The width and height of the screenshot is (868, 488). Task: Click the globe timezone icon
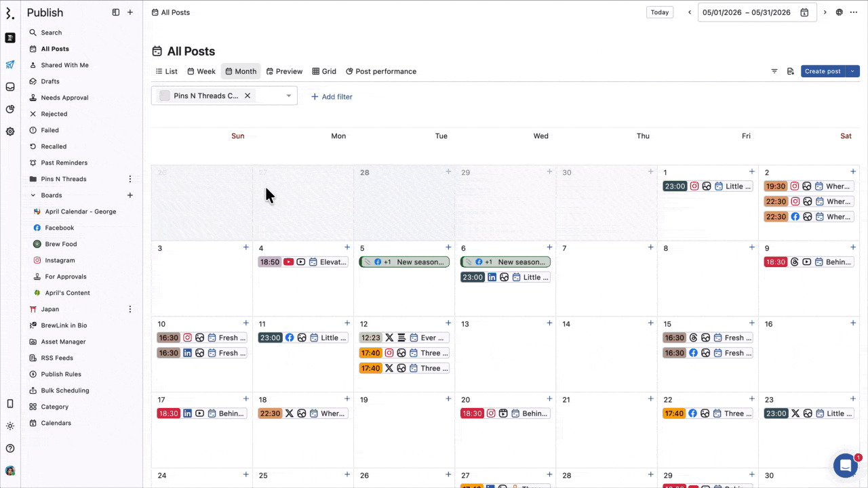click(x=840, y=12)
